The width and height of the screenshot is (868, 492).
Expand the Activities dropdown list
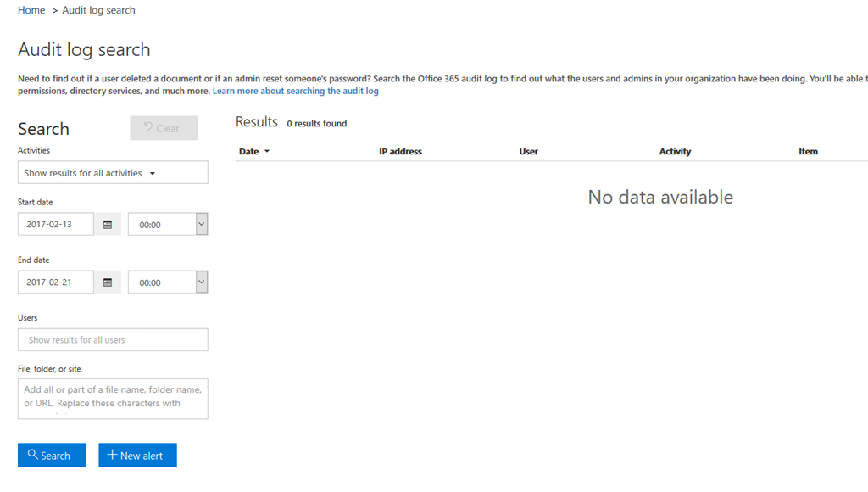click(113, 173)
